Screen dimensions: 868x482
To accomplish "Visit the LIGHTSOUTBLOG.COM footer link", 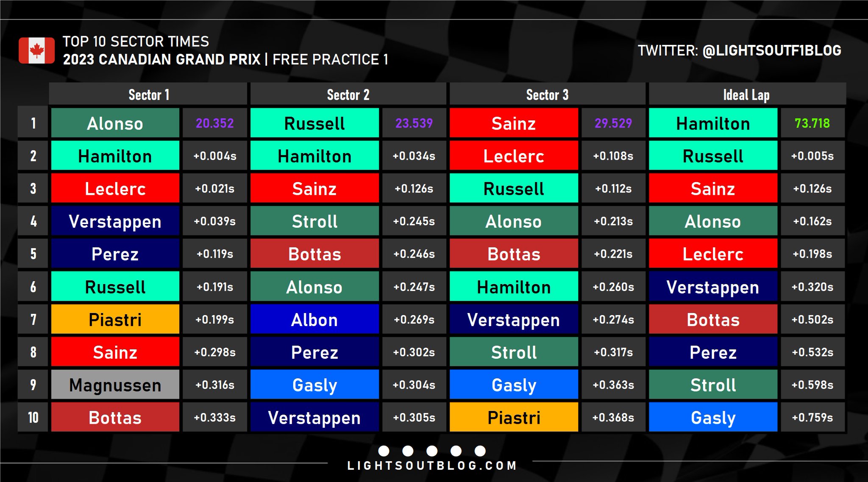I will tap(432, 466).
